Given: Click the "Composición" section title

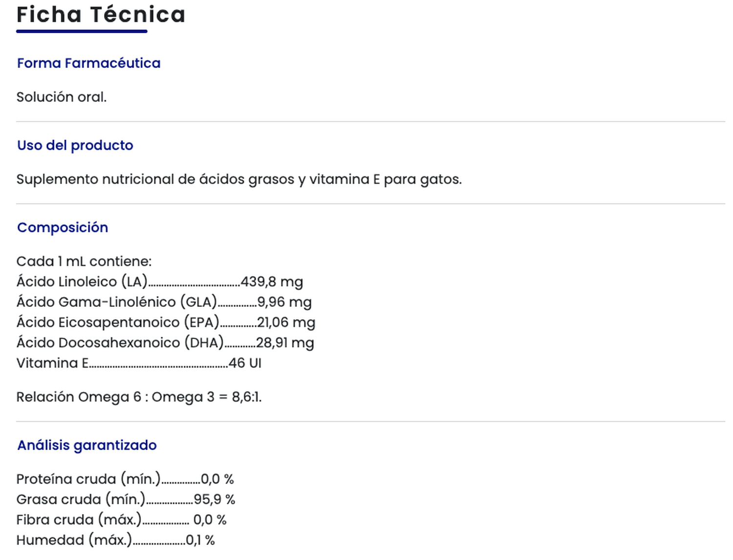Looking at the screenshot, I should pyautogui.click(x=63, y=227).
